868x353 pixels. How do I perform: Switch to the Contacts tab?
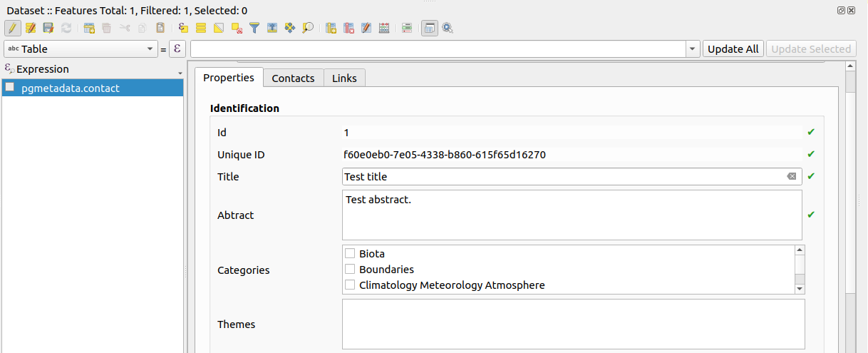293,78
